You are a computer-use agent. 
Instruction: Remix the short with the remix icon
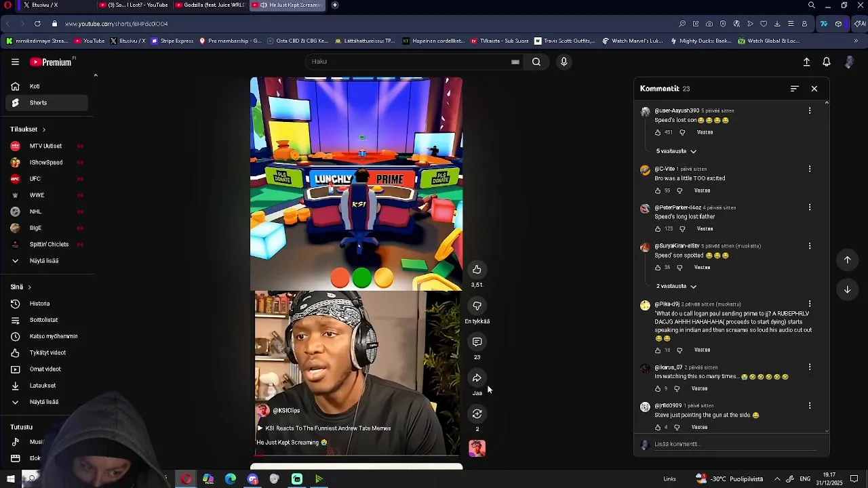click(477, 413)
